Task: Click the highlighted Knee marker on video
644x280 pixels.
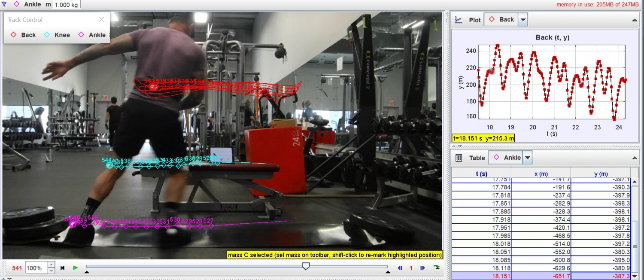Action: (109, 165)
